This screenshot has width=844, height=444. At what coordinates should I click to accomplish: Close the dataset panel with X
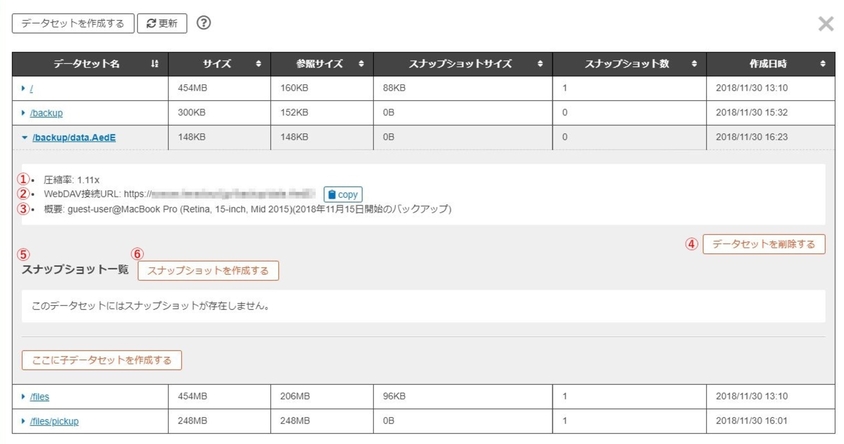[x=825, y=24]
